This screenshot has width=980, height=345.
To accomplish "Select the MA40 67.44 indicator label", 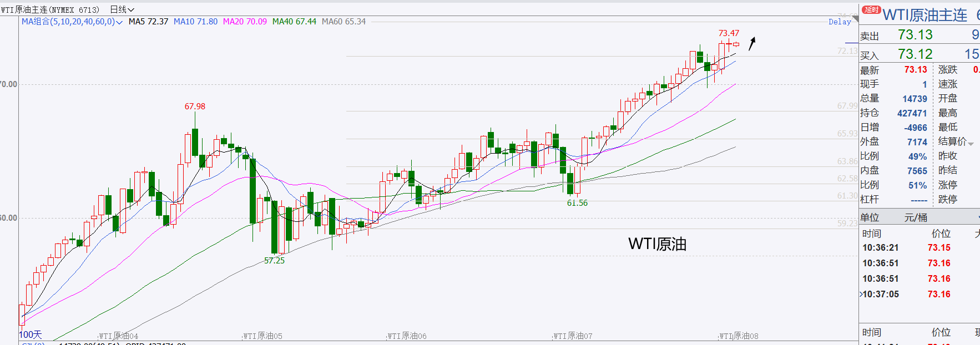I will [294, 22].
